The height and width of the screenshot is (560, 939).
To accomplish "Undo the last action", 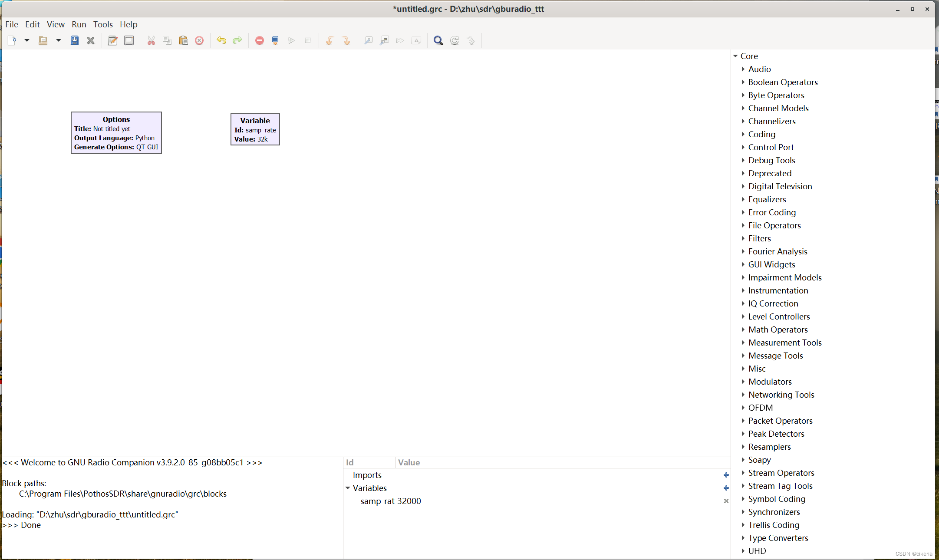I will (221, 40).
